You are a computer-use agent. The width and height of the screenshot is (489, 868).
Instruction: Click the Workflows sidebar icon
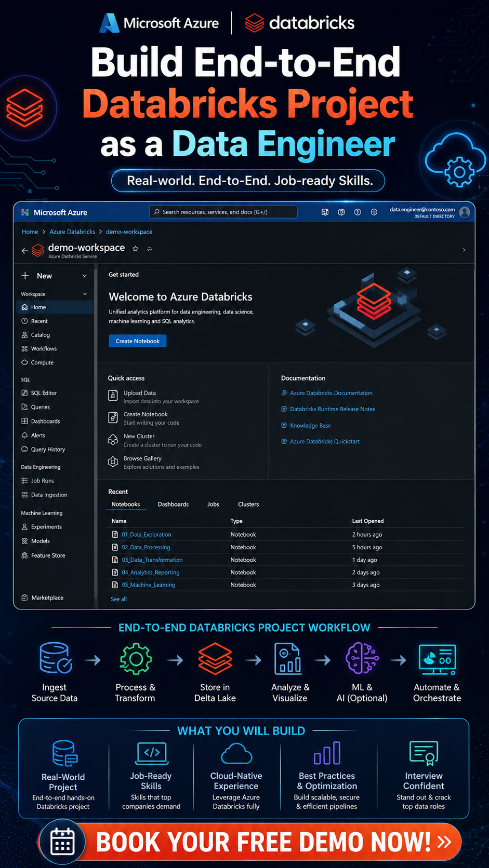coord(24,349)
